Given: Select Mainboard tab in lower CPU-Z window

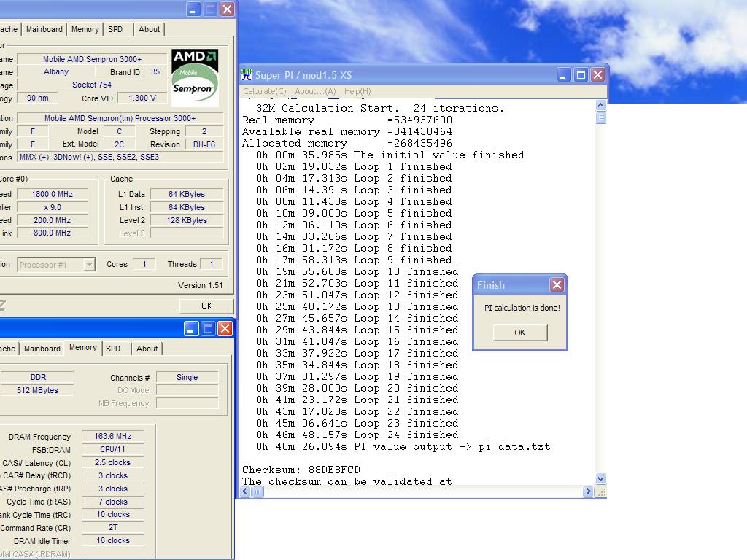Looking at the screenshot, I should [x=42, y=349].
